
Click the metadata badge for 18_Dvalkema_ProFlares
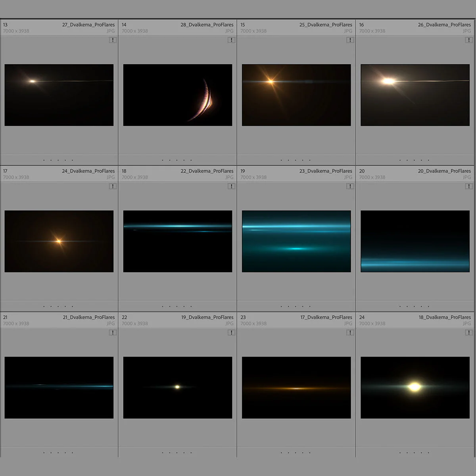pyautogui.click(x=468, y=333)
